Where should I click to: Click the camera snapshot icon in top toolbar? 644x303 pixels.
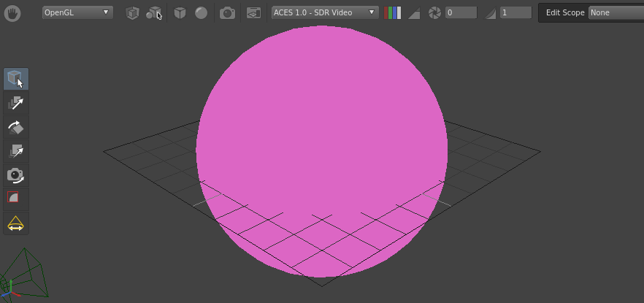tap(228, 13)
